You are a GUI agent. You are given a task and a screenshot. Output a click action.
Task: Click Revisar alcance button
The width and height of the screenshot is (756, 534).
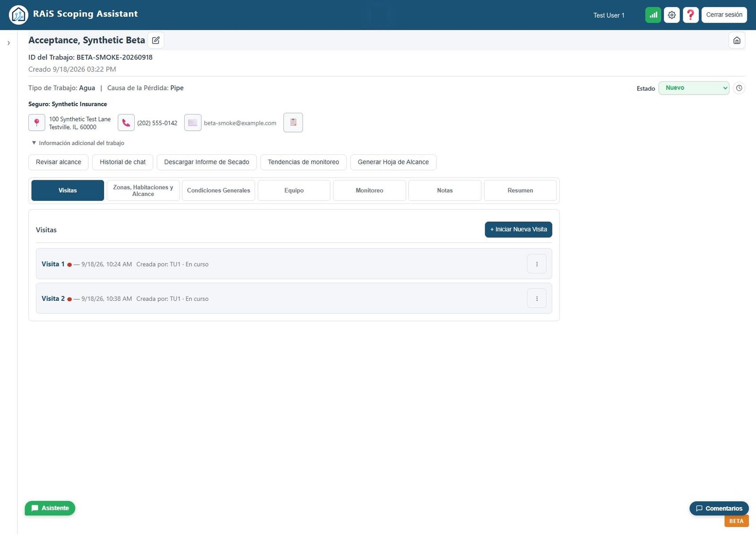[x=59, y=162]
